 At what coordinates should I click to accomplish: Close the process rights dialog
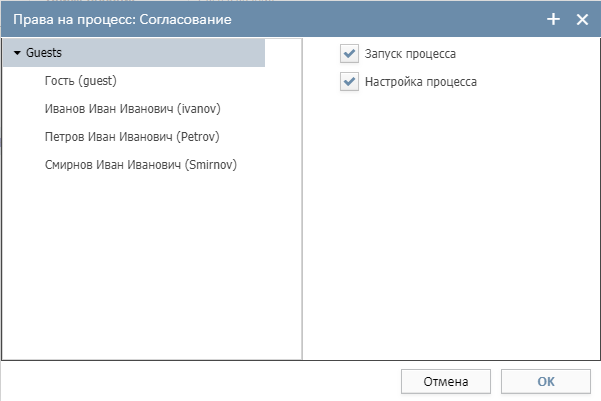[x=582, y=19]
